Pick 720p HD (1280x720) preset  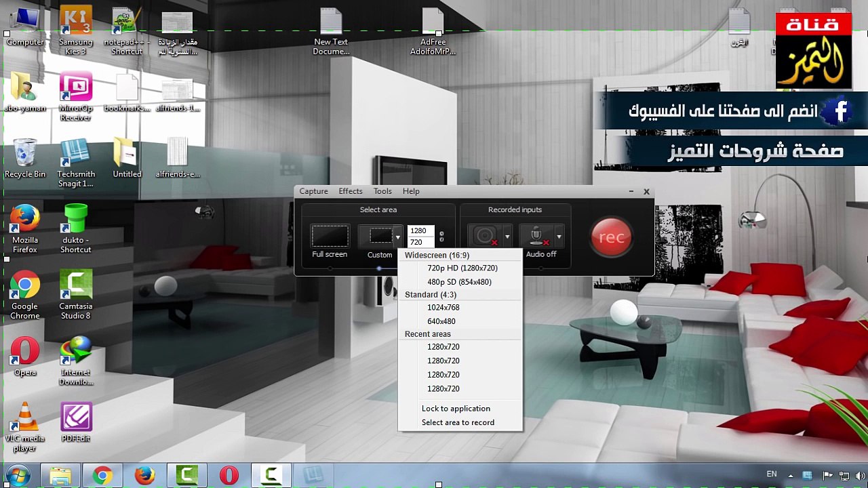tap(460, 268)
